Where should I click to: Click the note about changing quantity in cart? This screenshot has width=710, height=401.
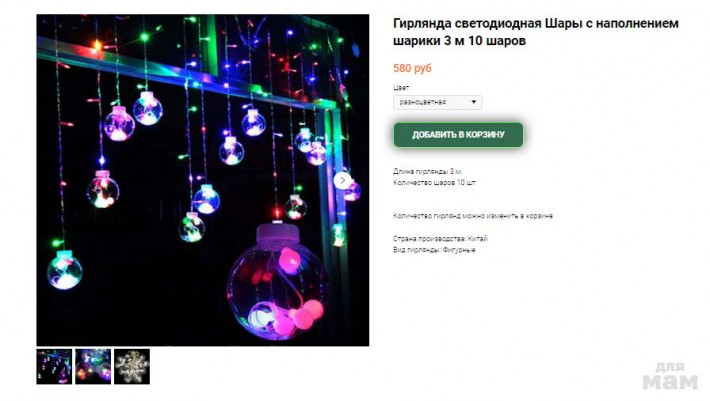(x=473, y=216)
